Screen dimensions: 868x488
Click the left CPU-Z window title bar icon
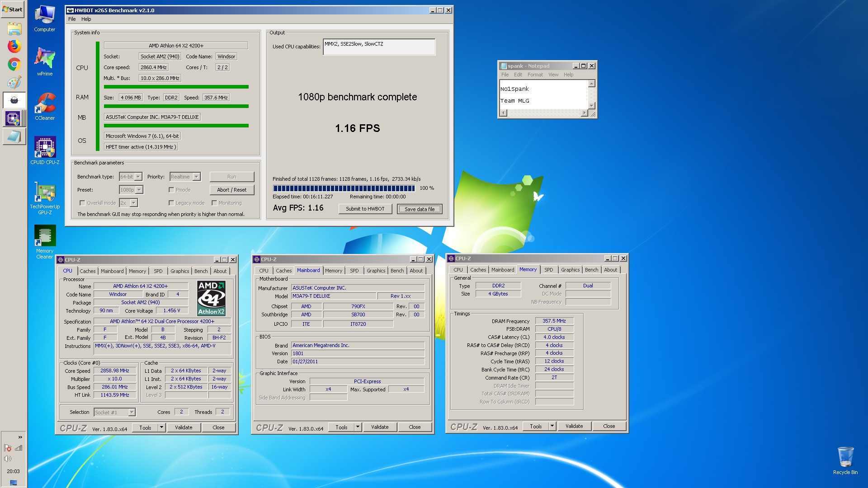[61, 260]
